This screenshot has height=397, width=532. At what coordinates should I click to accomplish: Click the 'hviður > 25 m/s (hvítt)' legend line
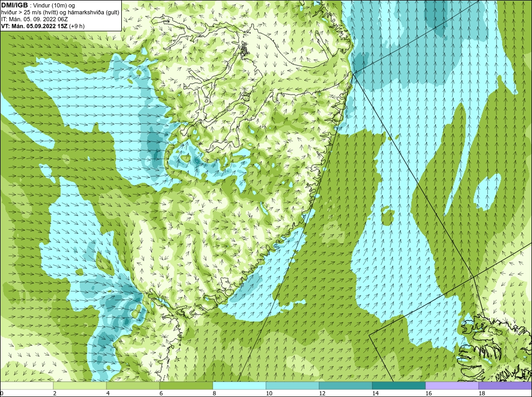pyautogui.click(x=60, y=13)
